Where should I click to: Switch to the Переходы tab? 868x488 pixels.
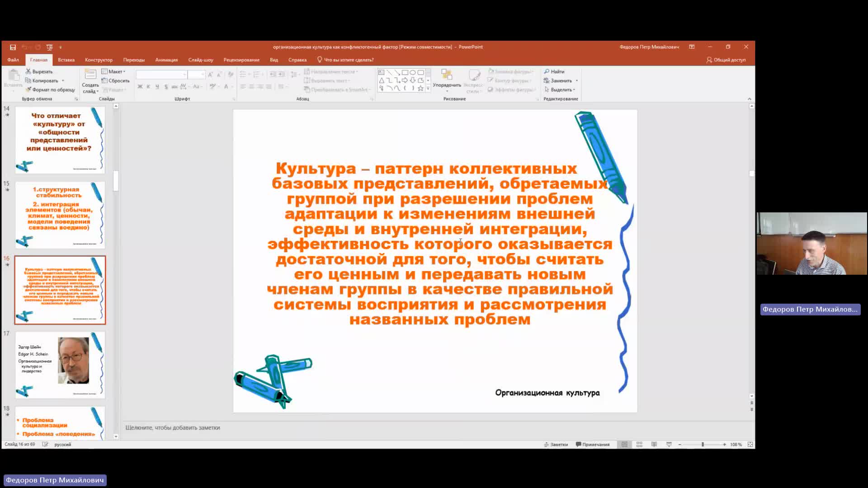coord(134,60)
